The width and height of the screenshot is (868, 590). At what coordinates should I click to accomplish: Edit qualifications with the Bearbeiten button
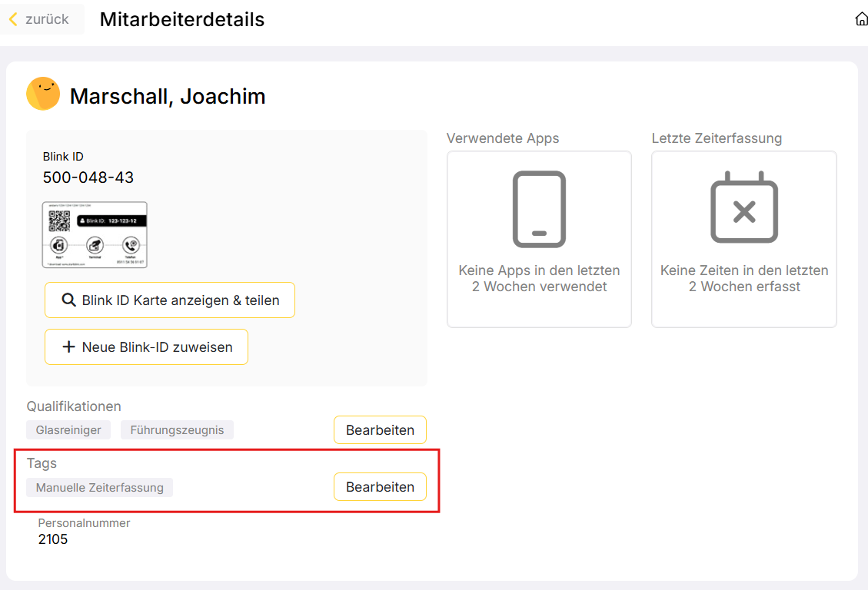click(x=380, y=430)
